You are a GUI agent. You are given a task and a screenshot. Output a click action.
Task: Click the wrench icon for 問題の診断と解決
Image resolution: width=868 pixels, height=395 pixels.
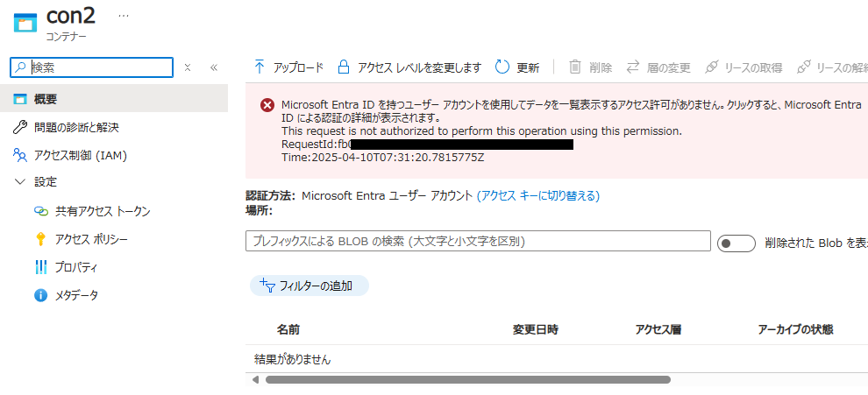(20, 128)
